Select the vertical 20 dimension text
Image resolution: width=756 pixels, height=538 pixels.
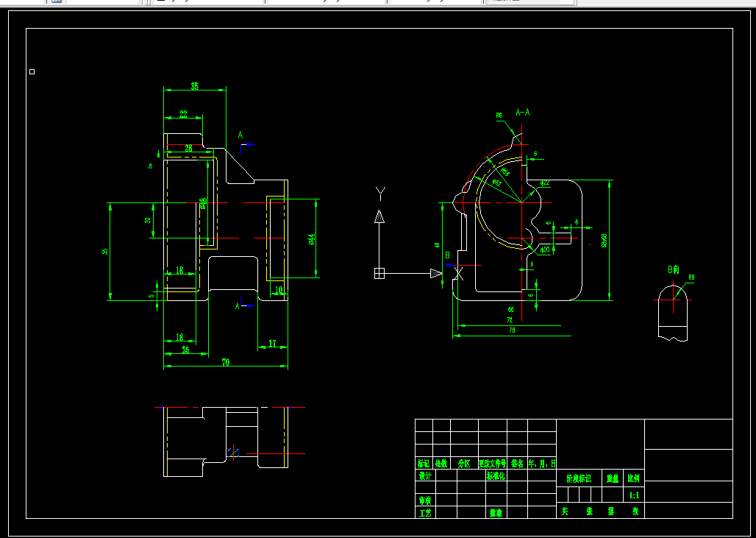point(148,220)
